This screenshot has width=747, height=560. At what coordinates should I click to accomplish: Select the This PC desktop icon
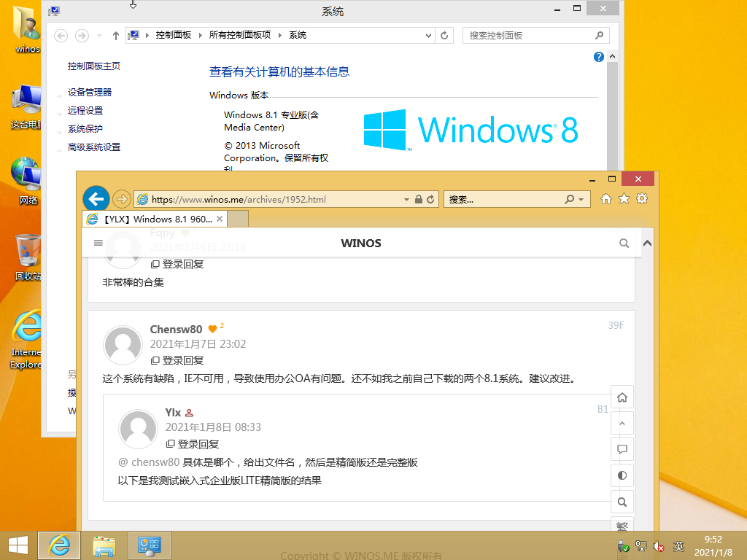pos(26,106)
